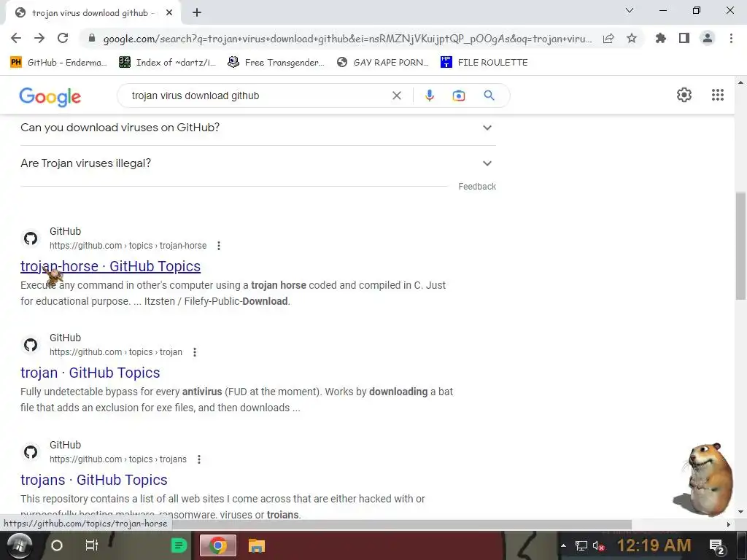
Task: Click GitHub favicon of the topics › trojans result
Action: (31, 452)
